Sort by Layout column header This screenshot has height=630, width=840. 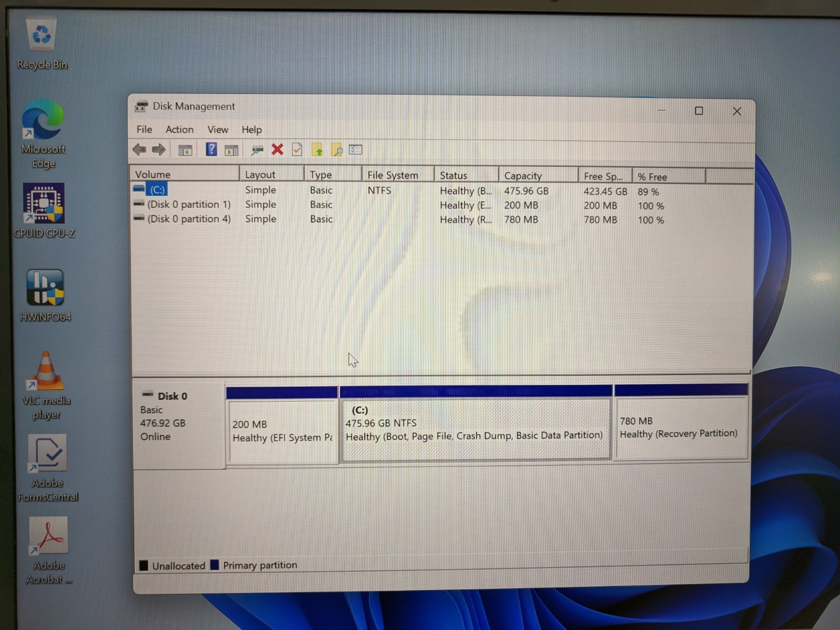click(x=271, y=174)
